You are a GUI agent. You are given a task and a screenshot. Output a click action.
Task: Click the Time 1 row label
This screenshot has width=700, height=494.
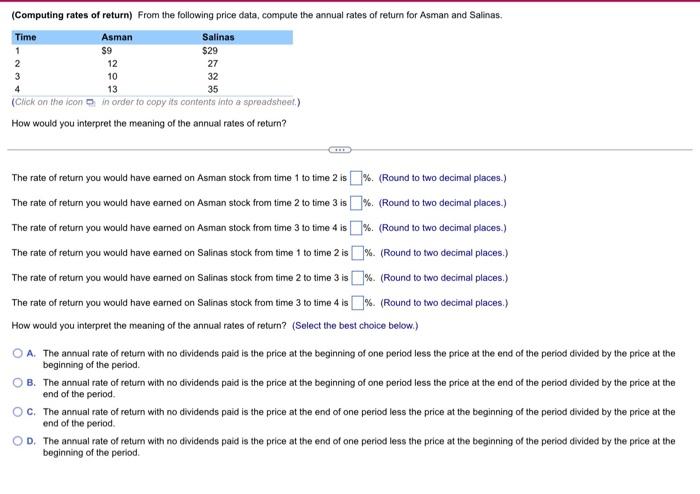17,51
